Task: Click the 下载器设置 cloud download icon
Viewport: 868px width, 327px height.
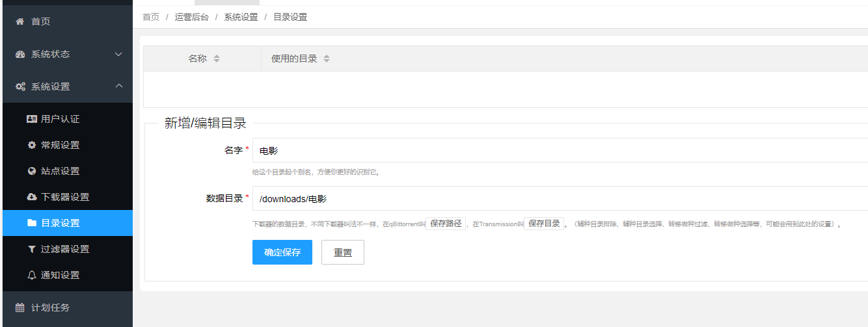Action: click(32, 197)
